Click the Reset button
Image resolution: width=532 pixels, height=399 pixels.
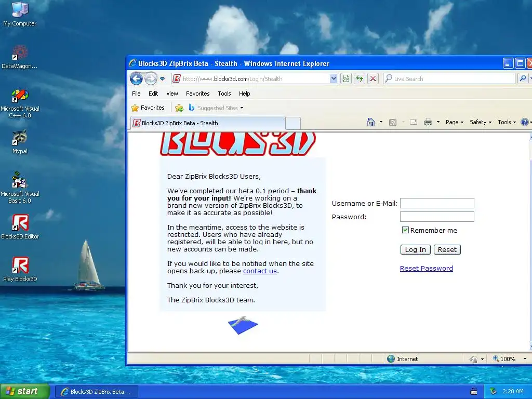click(x=447, y=250)
